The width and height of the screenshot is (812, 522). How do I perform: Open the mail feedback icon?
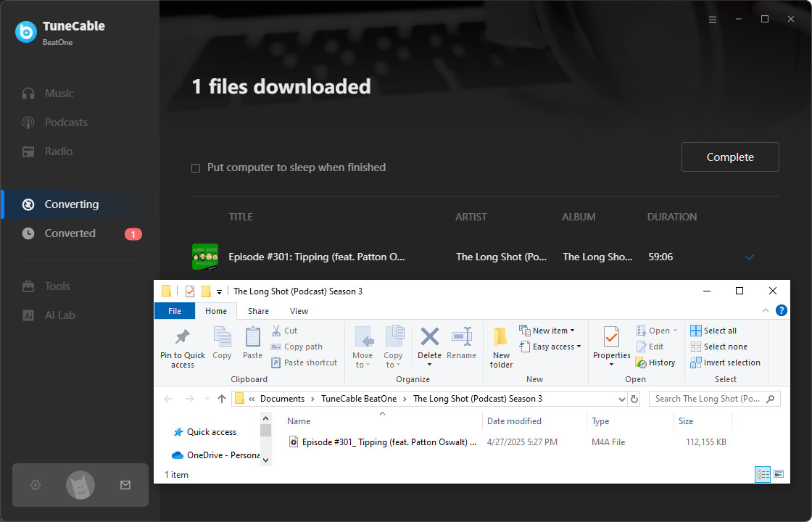[x=125, y=485]
